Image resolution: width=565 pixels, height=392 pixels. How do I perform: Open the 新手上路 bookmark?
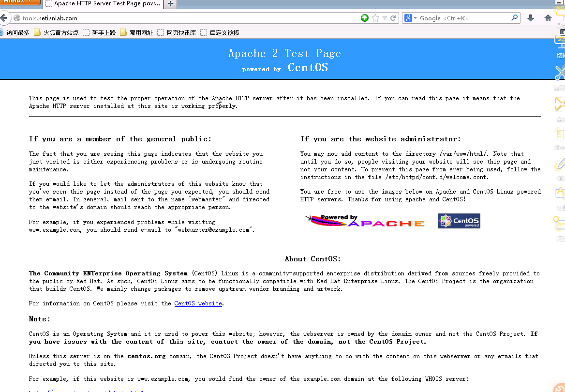pyautogui.click(x=100, y=33)
